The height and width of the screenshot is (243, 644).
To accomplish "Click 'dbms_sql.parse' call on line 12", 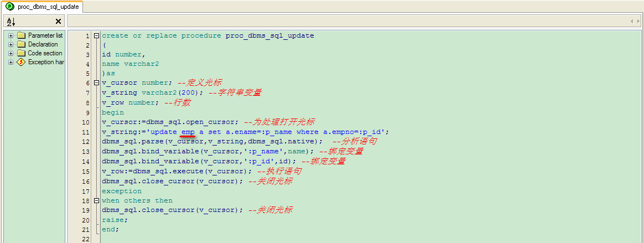I will [133, 142].
